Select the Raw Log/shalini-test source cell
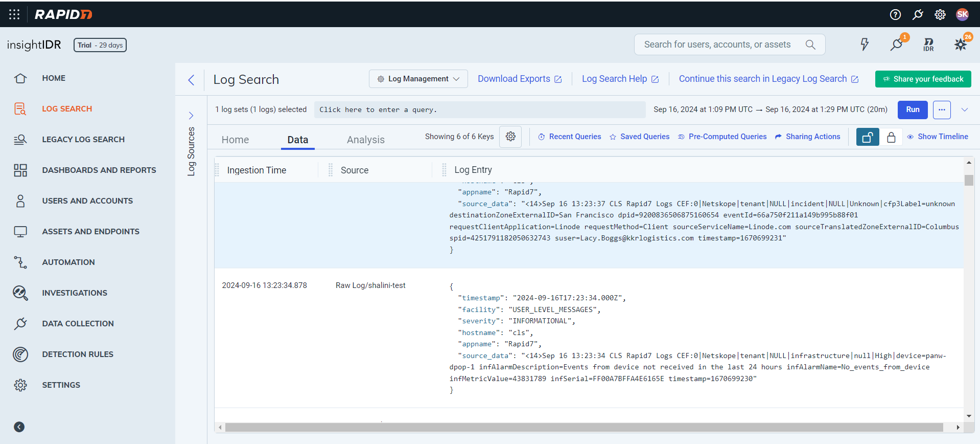 point(370,285)
